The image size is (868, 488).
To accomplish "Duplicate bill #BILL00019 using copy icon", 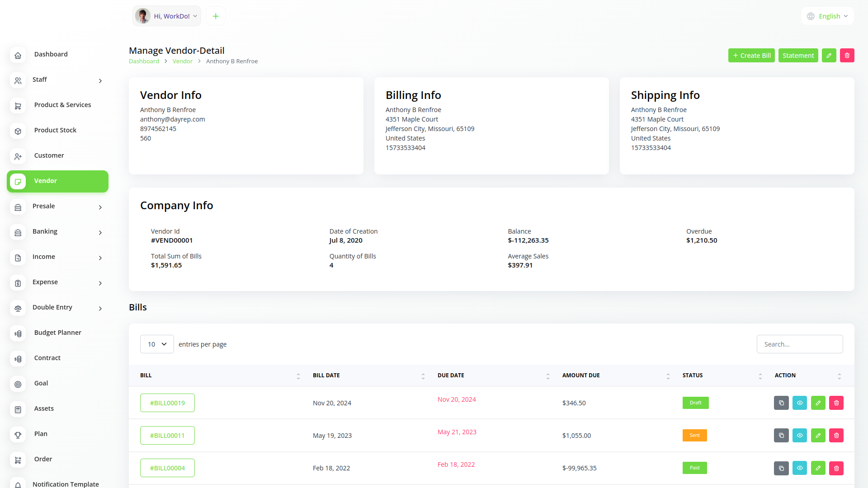I will pyautogui.click(x=781, y=403).
